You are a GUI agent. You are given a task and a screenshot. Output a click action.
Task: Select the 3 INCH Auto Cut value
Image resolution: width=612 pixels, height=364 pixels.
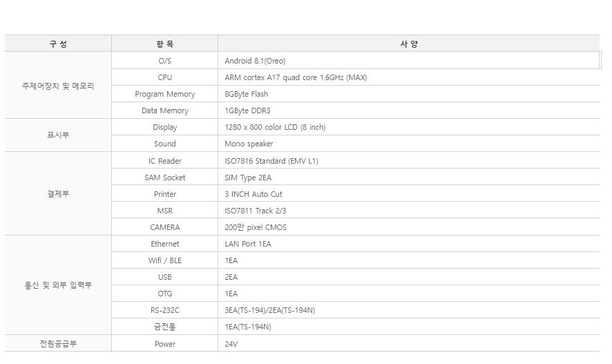[x=254, y=194]
